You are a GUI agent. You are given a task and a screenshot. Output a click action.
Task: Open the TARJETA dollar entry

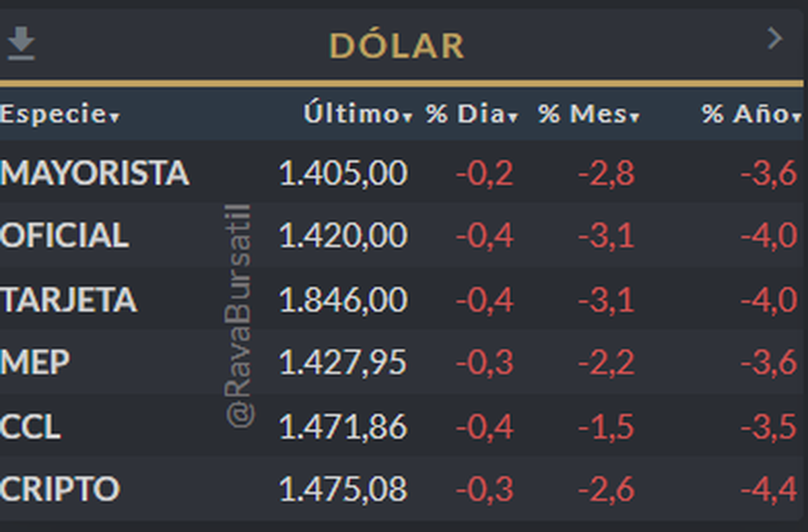(69, 300)
